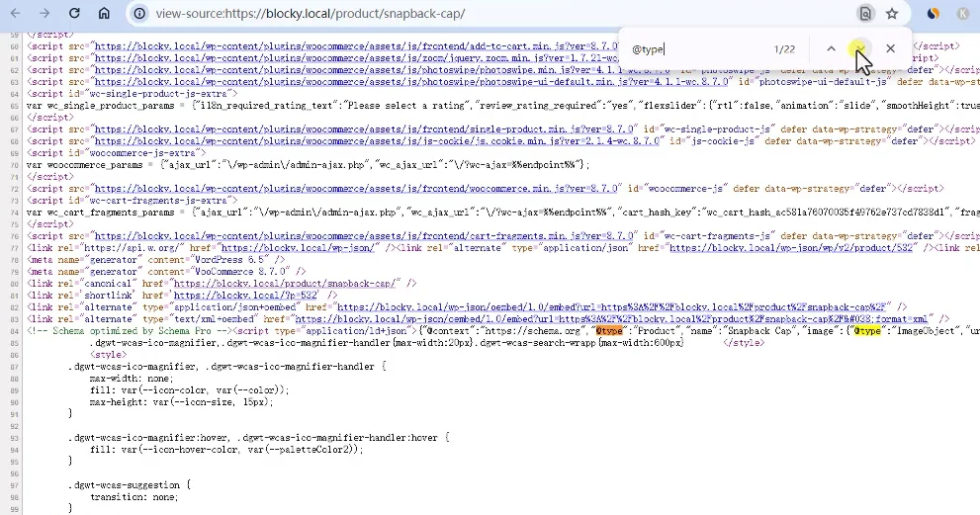Open the js.cookie.min.js script link
The width and height of the screenshot is (980, 515).
click(x=376, y=141)
